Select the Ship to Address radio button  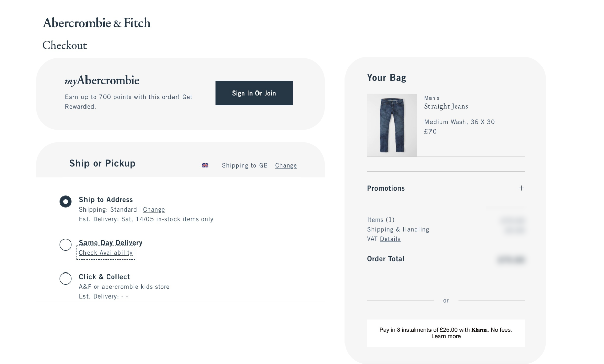[x=65, y=202]
